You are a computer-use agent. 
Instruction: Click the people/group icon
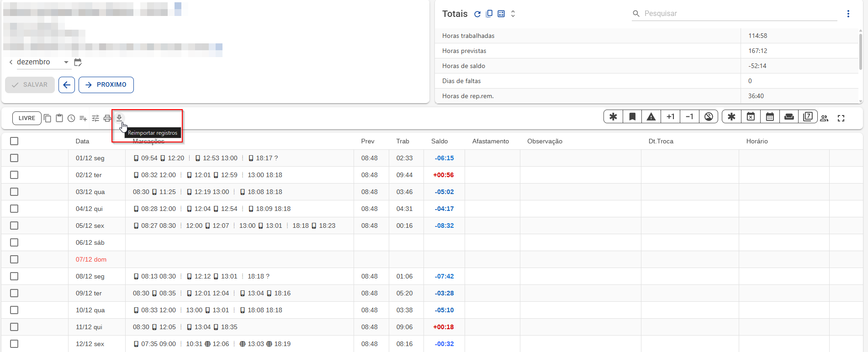(x=824, y=118)
